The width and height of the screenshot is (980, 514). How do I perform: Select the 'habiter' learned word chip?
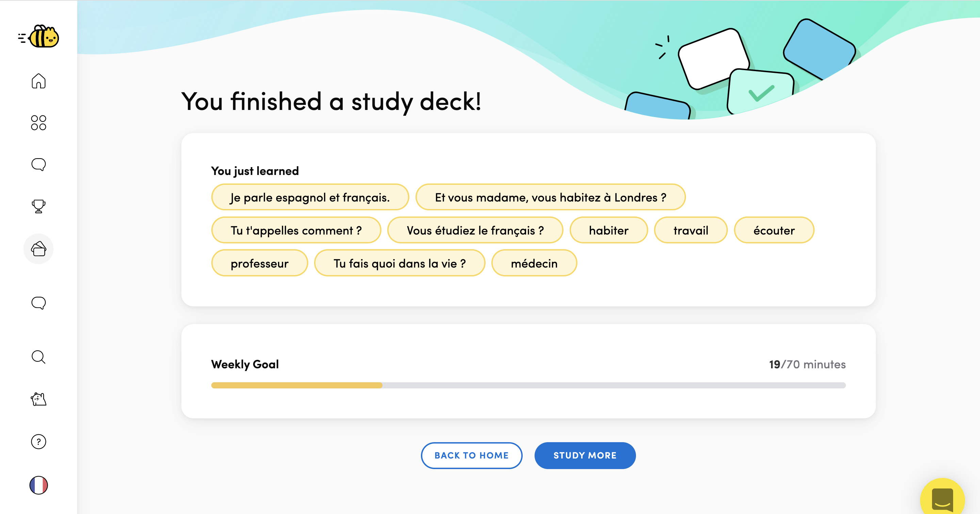tap(608, 230)
